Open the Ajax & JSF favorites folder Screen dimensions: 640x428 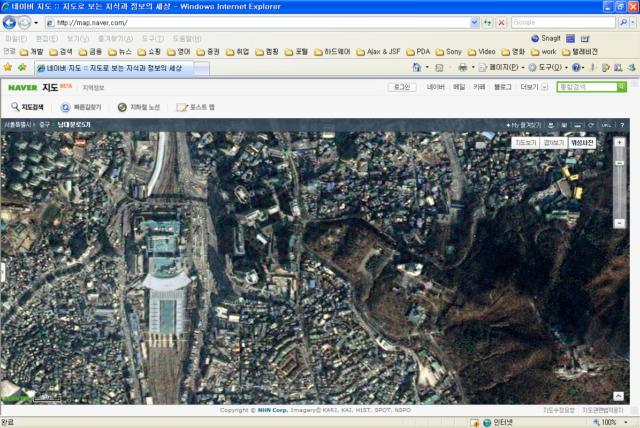click(378, 52)
